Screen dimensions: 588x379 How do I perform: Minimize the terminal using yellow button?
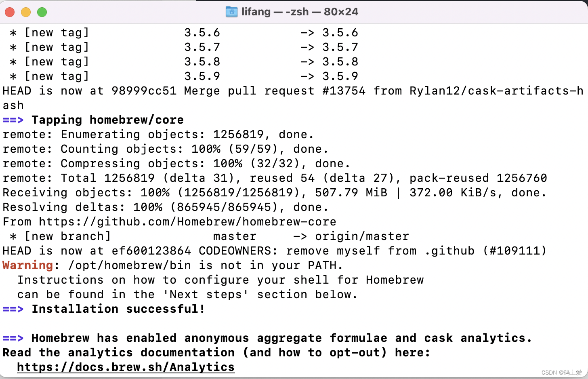(x=26, y=12)
